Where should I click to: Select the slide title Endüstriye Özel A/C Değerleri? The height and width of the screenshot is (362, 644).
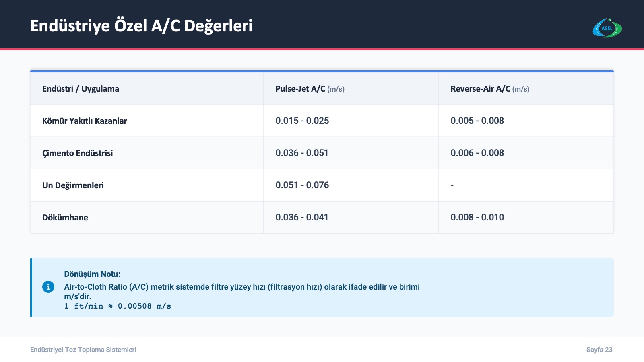click(x=141, y=26)
